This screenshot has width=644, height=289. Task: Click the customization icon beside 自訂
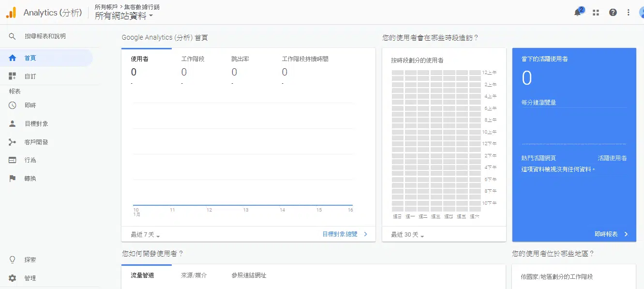[x=13, y=76]
